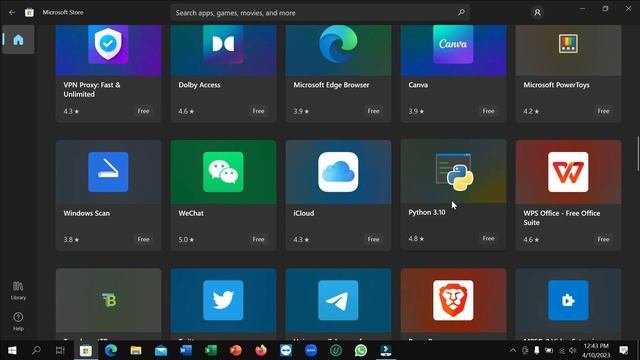Open the Library section
Image resolution: width=640 pixels, height=360 pixels.
18,291
